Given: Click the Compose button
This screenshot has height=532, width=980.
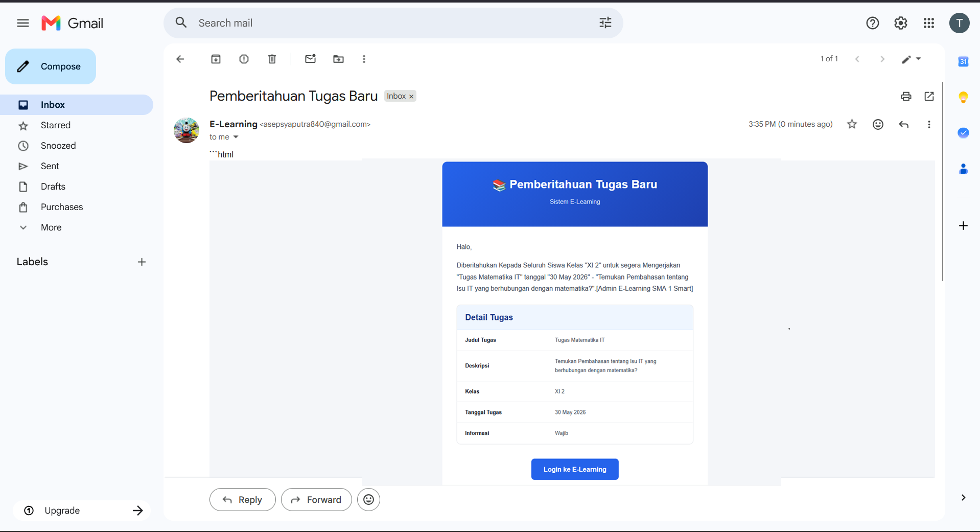Looking at the screenshot, I should 51,66.
